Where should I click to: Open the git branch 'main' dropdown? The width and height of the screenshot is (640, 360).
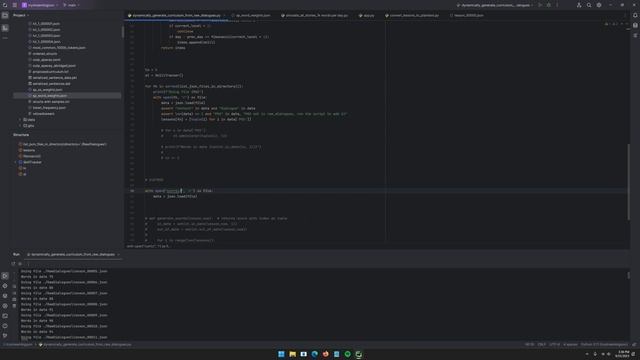point(71,5)
